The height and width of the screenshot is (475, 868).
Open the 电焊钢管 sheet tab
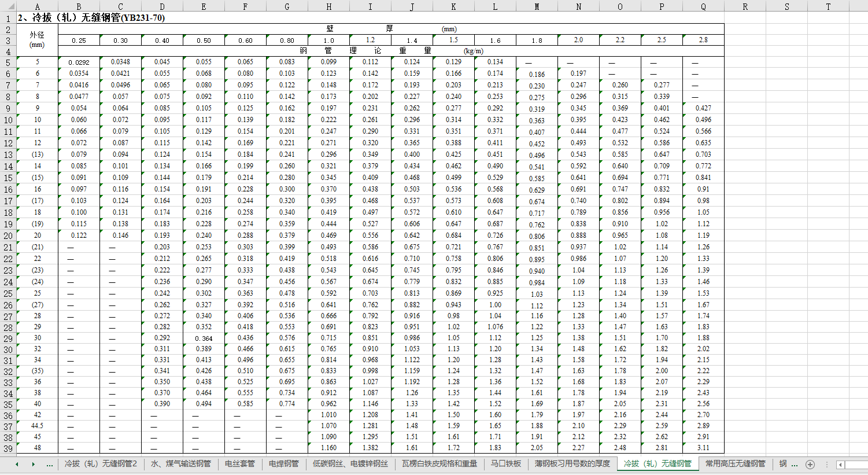point(283,464)
